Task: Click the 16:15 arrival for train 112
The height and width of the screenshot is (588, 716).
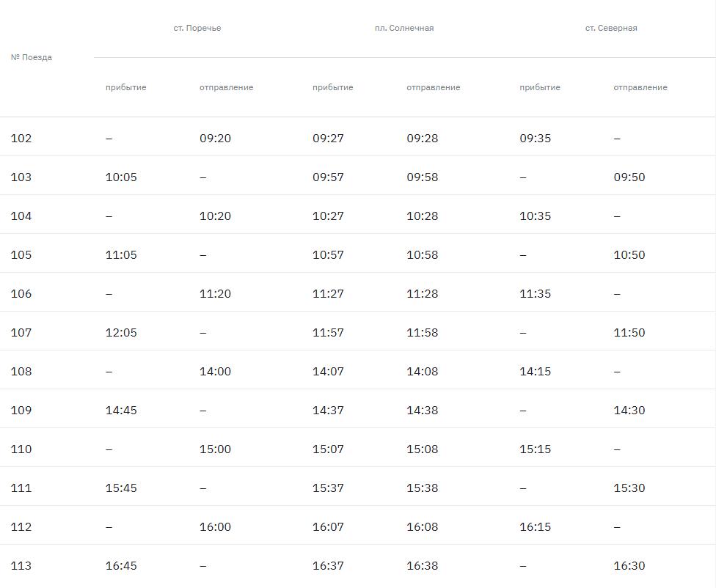Action: point(535,527)
